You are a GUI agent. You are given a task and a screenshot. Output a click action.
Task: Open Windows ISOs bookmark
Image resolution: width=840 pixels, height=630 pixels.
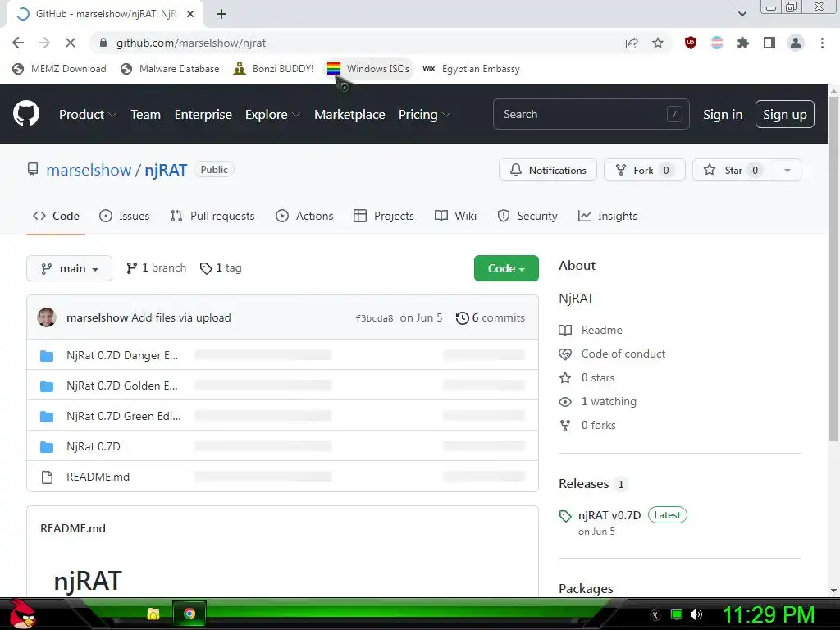(368, 69)
